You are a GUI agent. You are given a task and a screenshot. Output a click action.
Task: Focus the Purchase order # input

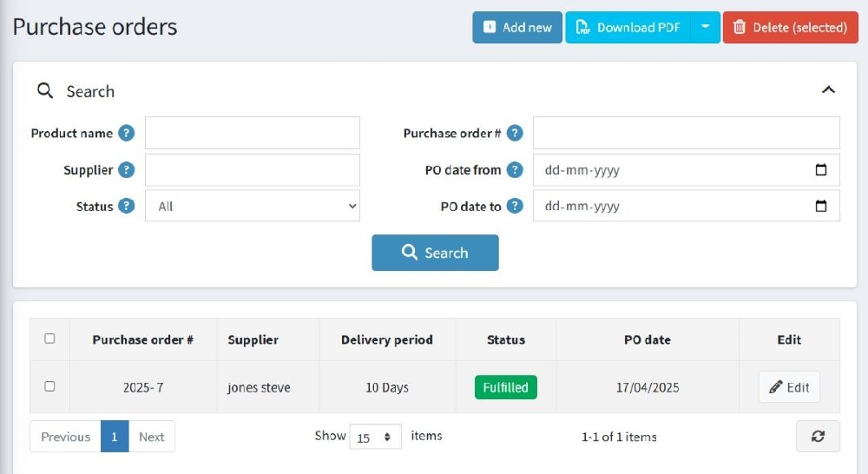click(687, 133)
